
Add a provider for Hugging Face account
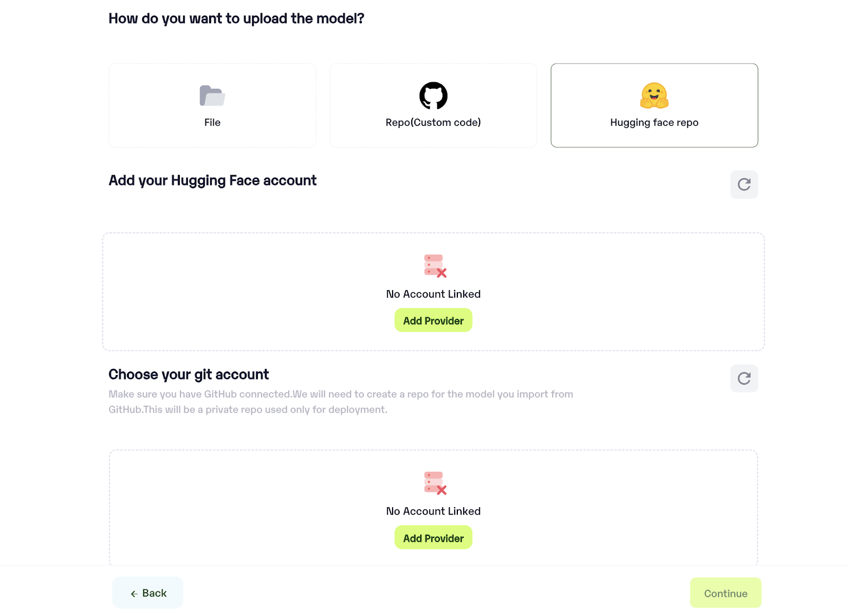pos(433,320)
